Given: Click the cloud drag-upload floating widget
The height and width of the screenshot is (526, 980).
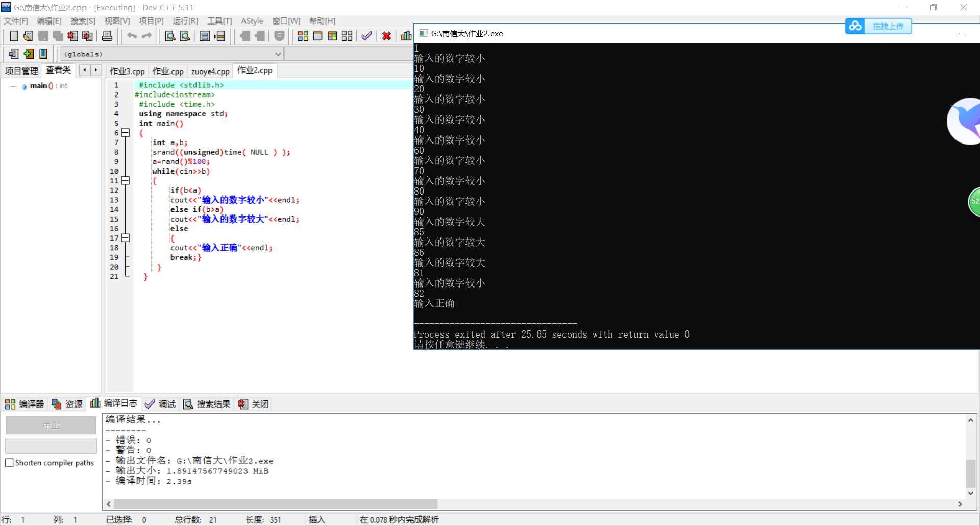Looking at the screenshot, I should coord(878,26).
